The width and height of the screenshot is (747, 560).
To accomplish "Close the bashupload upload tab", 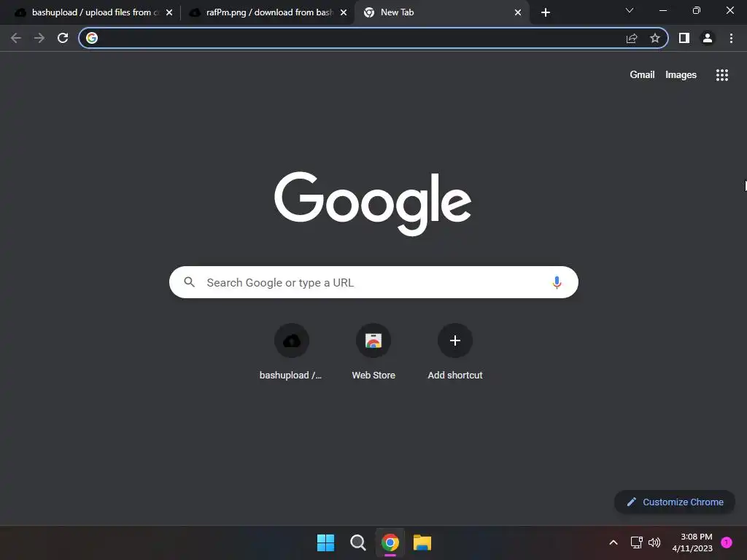I will [x=169, y=12].
